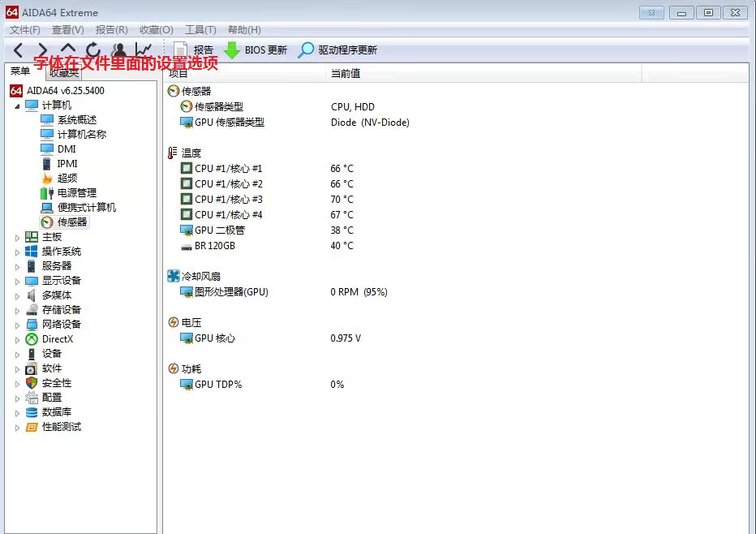Open the 工具(T) menu
The width and height of the screenshot is (756, 534).
click(x=200, y=30)
